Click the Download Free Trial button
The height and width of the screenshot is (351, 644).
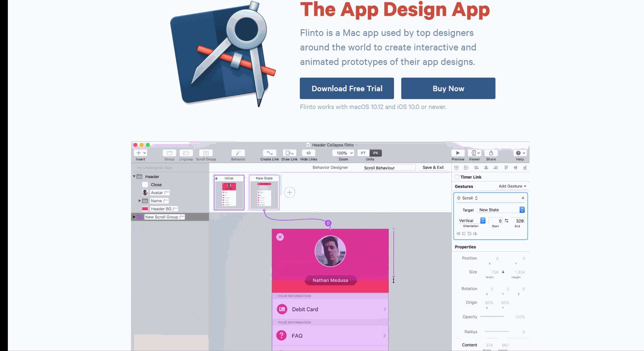(x=347, y=88)
